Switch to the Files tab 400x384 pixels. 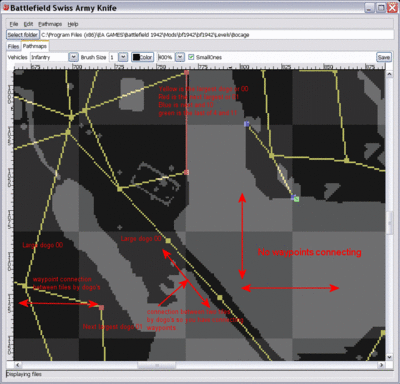[13, 46]
